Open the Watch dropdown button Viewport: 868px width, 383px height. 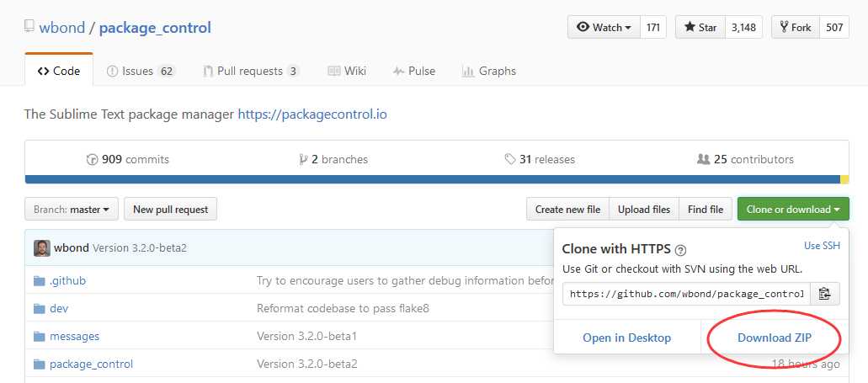(x=604, y=27)
